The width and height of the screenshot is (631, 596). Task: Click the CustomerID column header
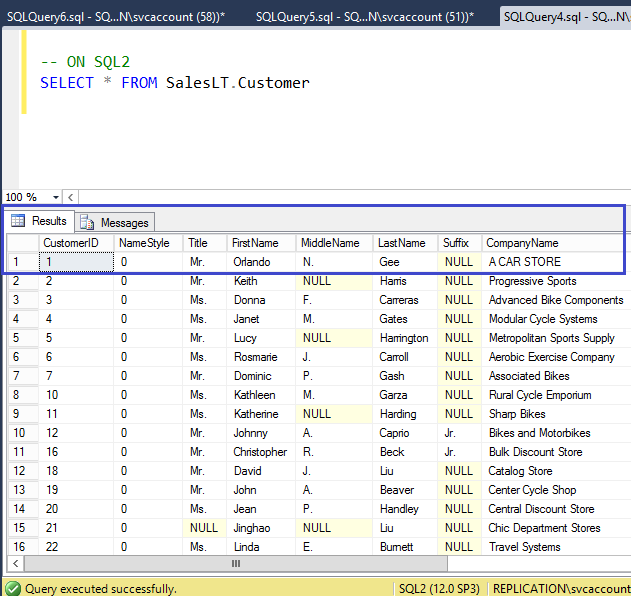(70, 243)
